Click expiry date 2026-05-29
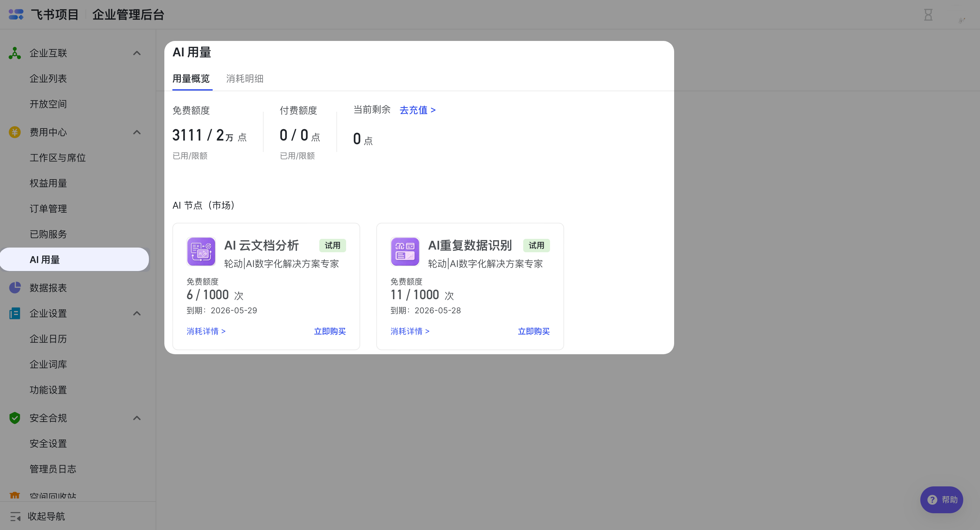 (x=234, y=311)
